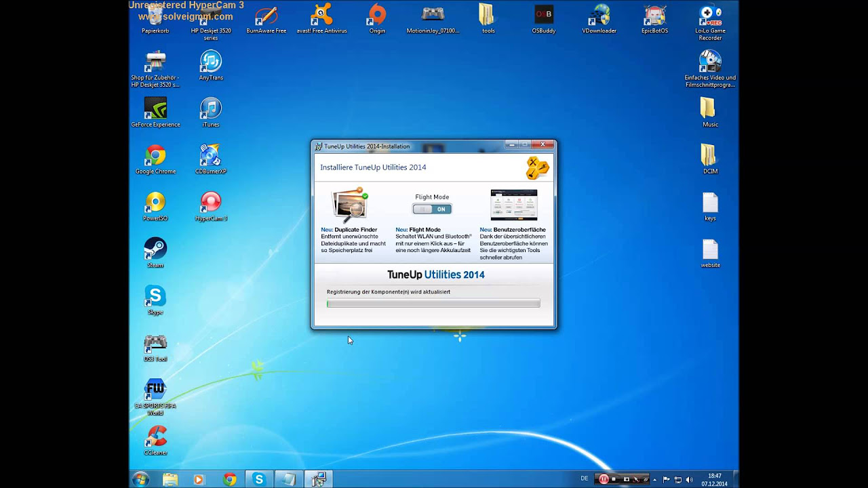This screenshot has height=488, width=868.
Task: Open the volume speaker tray icon
Action: click(x=689, y=479)
